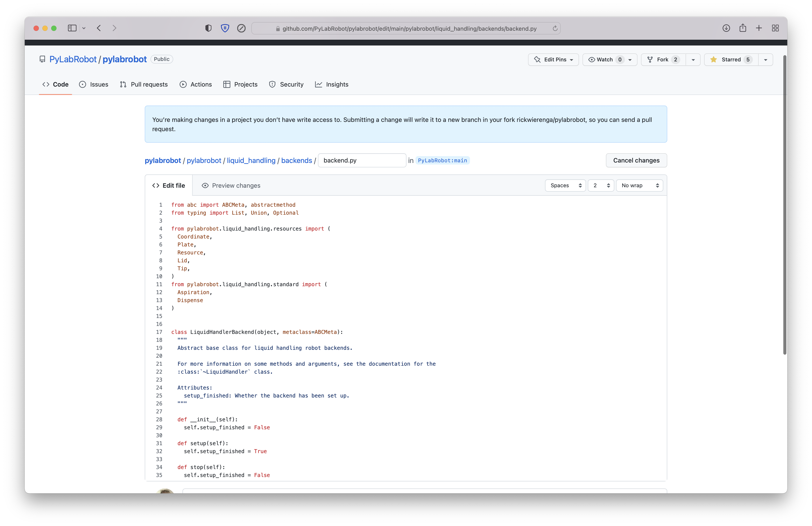Click the page vertical scrollbar
The image size is (812, 526).
click(x=784, y=205)
